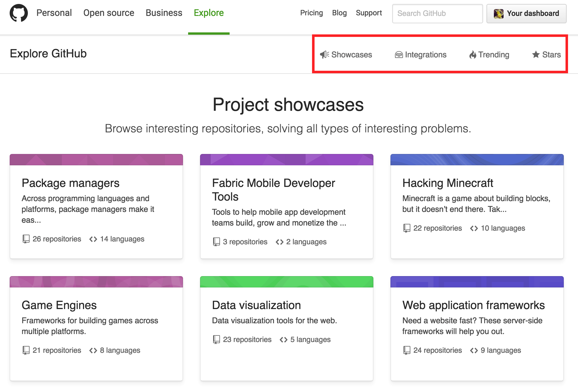
Task: Select the Explore nav tab
Action: (209, 13)
